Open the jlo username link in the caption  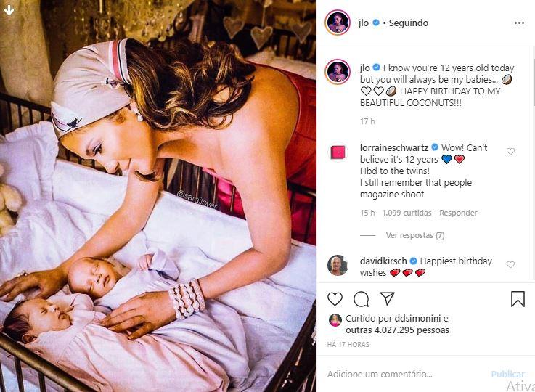364,68
